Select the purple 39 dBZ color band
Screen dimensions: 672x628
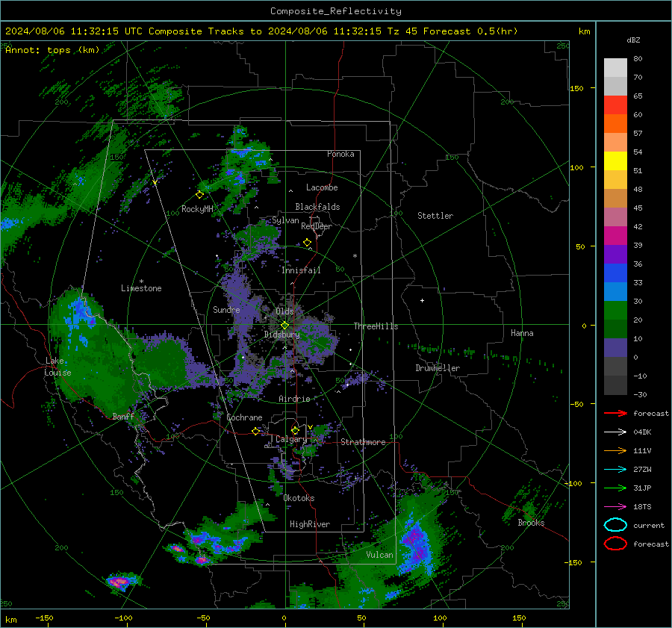(x=615, y=254)
